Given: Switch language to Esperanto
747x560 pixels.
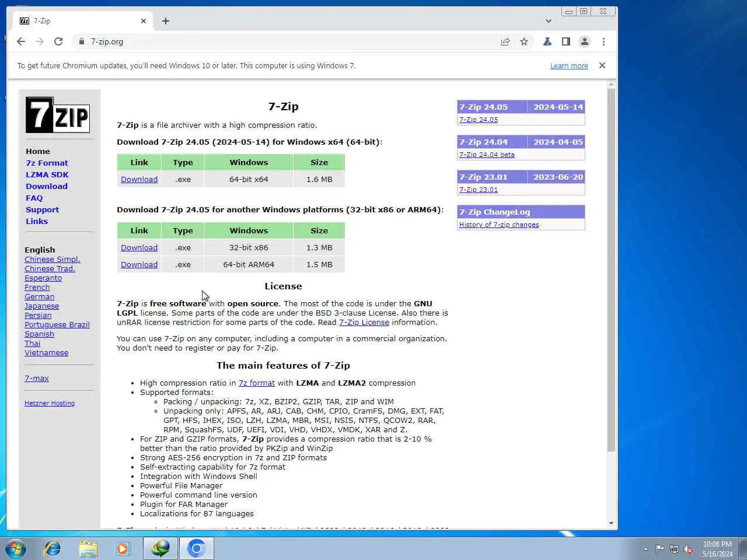Looking at the screenshot, I should point(43,278).
